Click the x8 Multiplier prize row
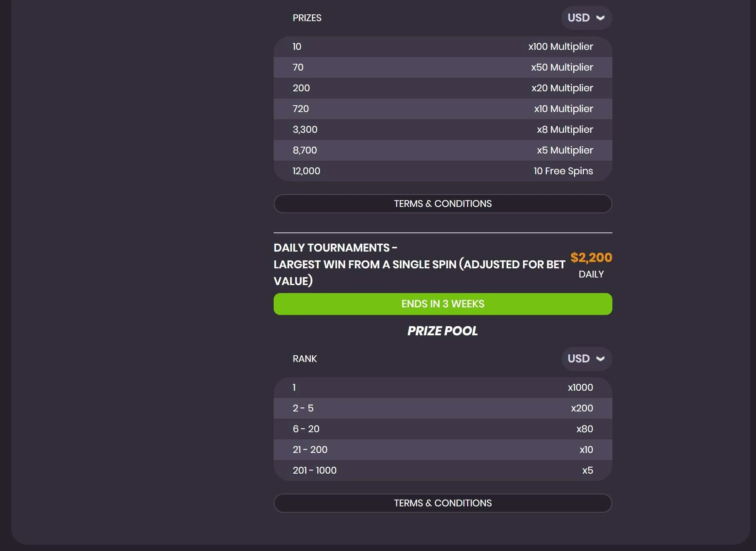Viewport: 756px width, 551px height. 442,130
